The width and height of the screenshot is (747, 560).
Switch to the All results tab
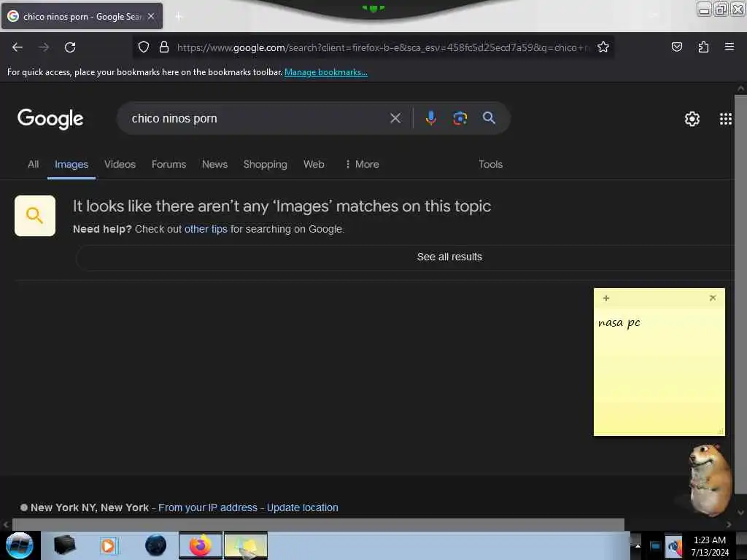tap(33, 164)
